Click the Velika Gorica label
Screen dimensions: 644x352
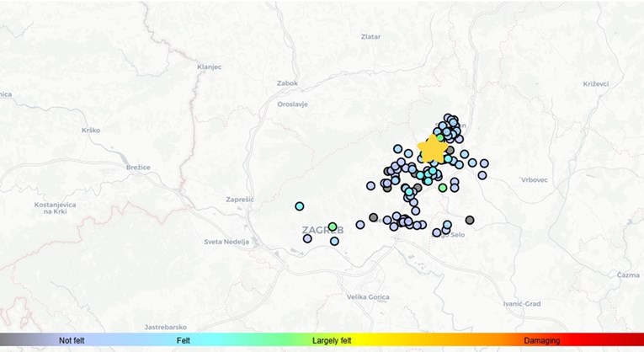pyautogui.click(x=369, y=296)
